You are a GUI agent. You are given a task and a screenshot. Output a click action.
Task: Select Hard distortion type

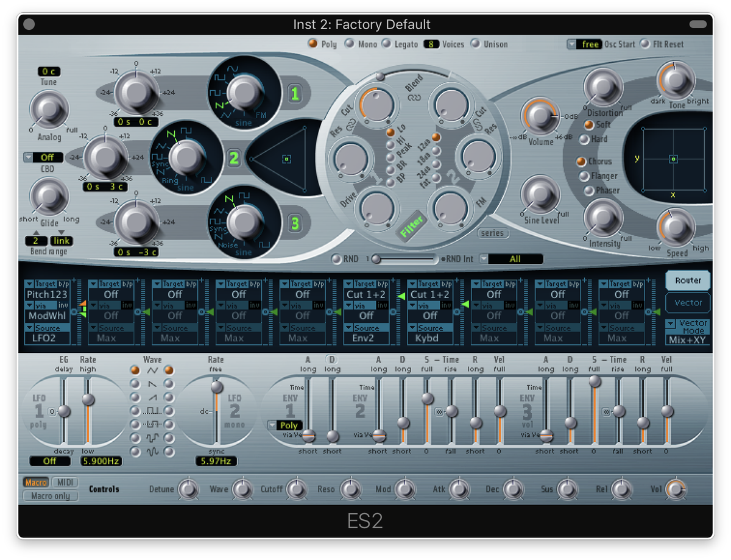584,140
